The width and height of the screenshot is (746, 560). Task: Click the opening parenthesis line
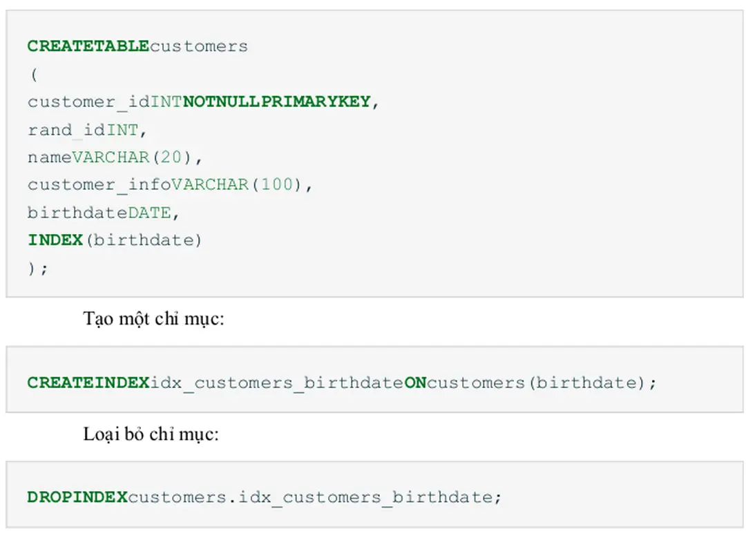pos(32,75)
